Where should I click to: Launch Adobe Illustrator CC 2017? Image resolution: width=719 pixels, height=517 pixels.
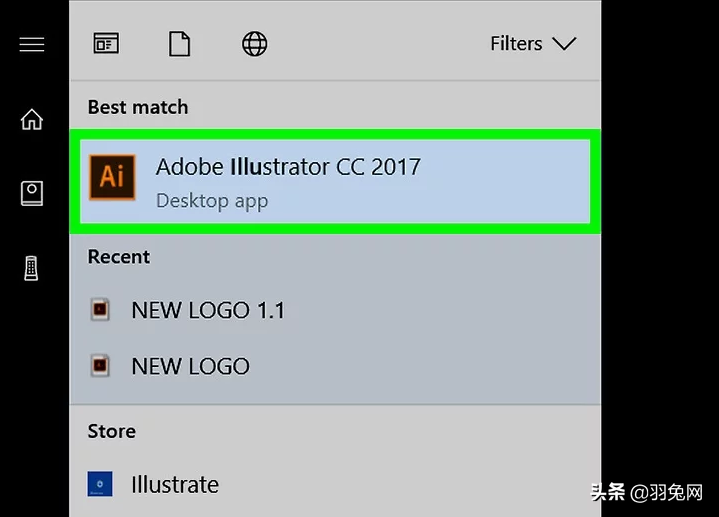point(288,167)
